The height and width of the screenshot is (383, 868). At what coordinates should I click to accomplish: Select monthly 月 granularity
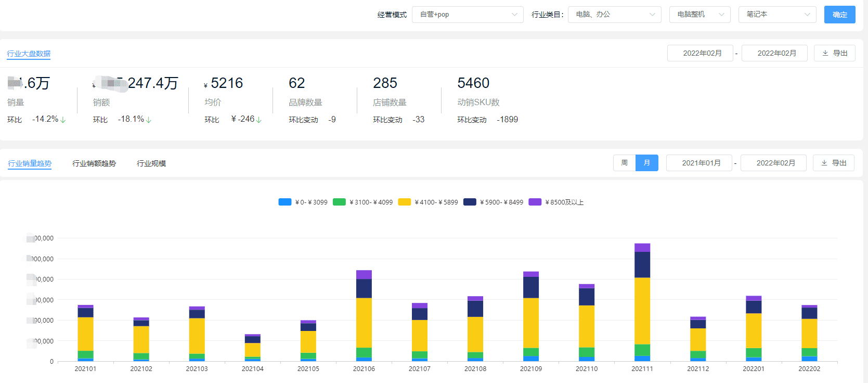click(x=646, y=163)
